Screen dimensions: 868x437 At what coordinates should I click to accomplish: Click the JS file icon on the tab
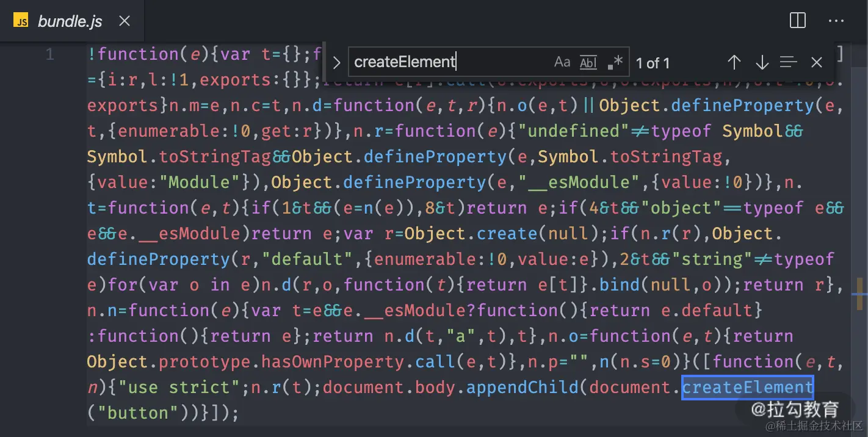pos(21,21)
